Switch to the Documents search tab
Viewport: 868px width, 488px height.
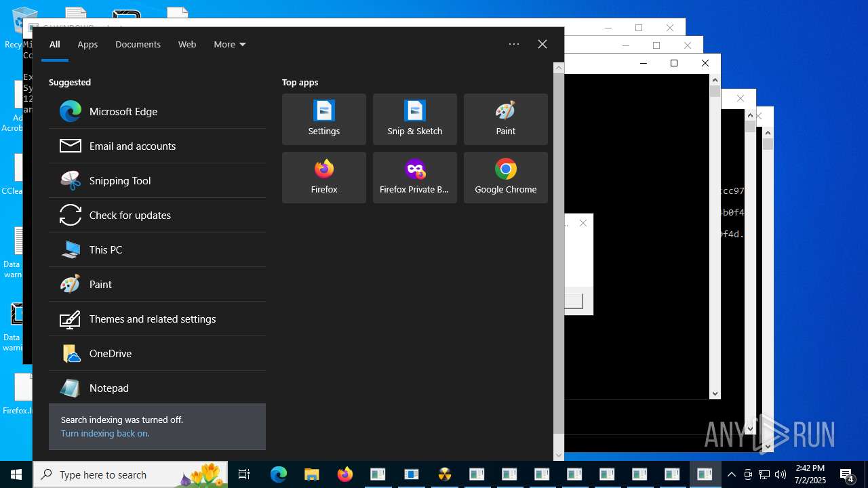tap(138, 44)
